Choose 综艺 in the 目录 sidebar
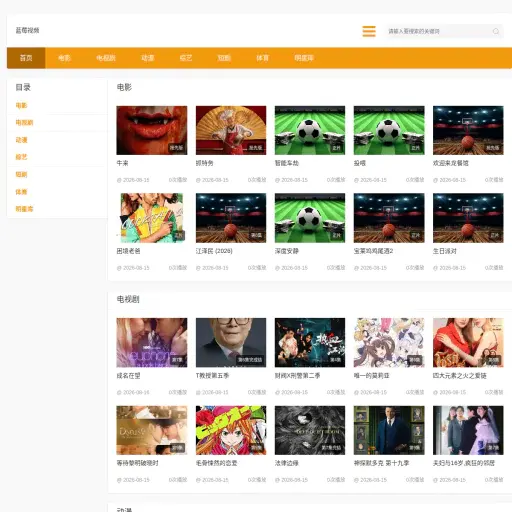 [21, 157]
